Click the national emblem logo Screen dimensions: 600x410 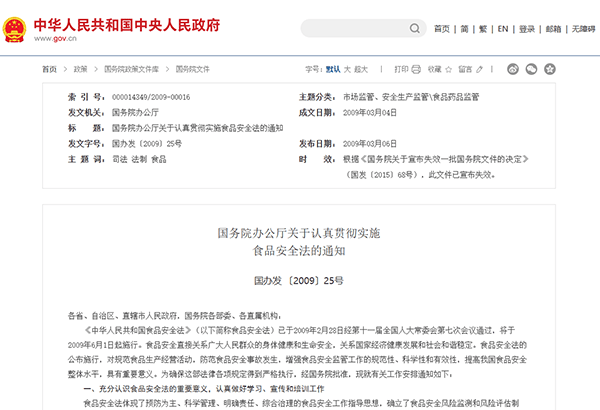pyautogui.click(x=16, y=29)
